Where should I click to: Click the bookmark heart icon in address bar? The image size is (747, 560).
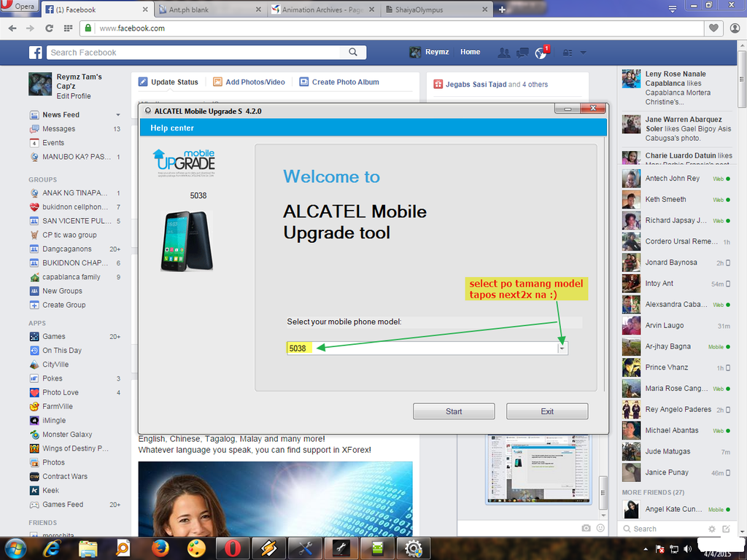[713, 28]
